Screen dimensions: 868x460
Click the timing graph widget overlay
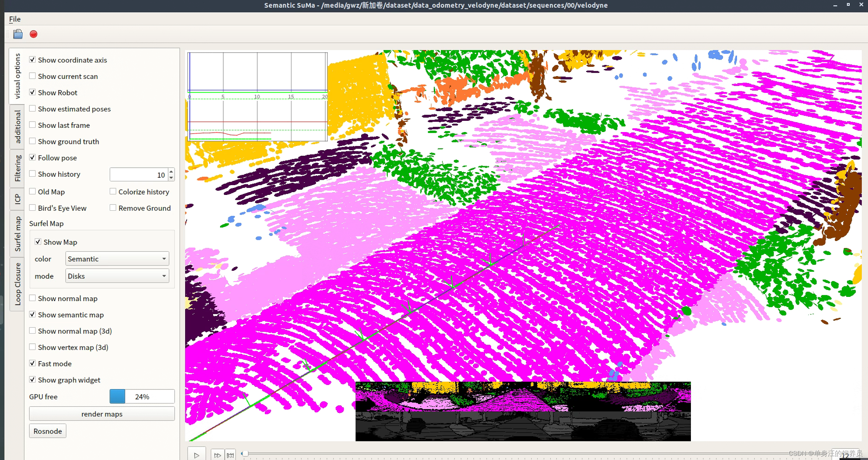[x=257, y=97]
